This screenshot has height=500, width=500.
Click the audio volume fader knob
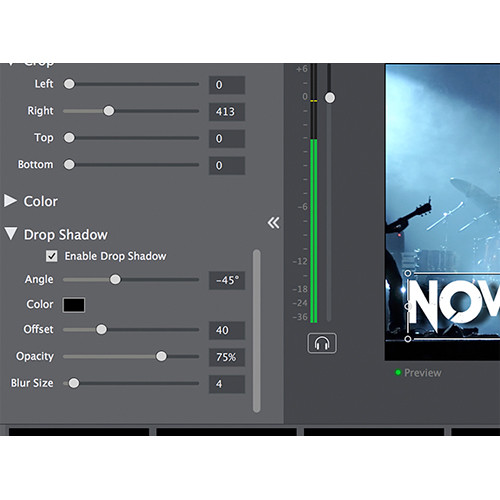coord(330,98)
